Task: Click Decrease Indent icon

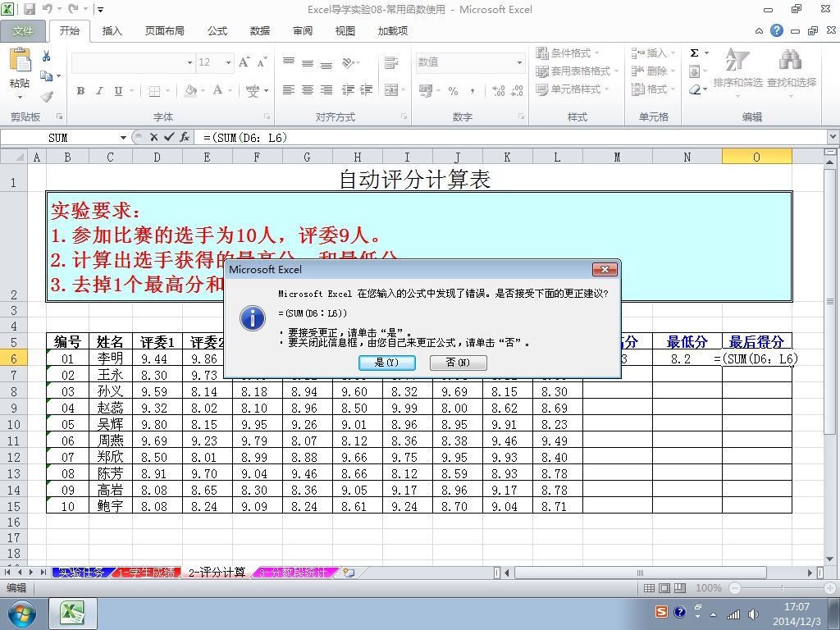Action: pyautogui.click(x=348, y=90)
